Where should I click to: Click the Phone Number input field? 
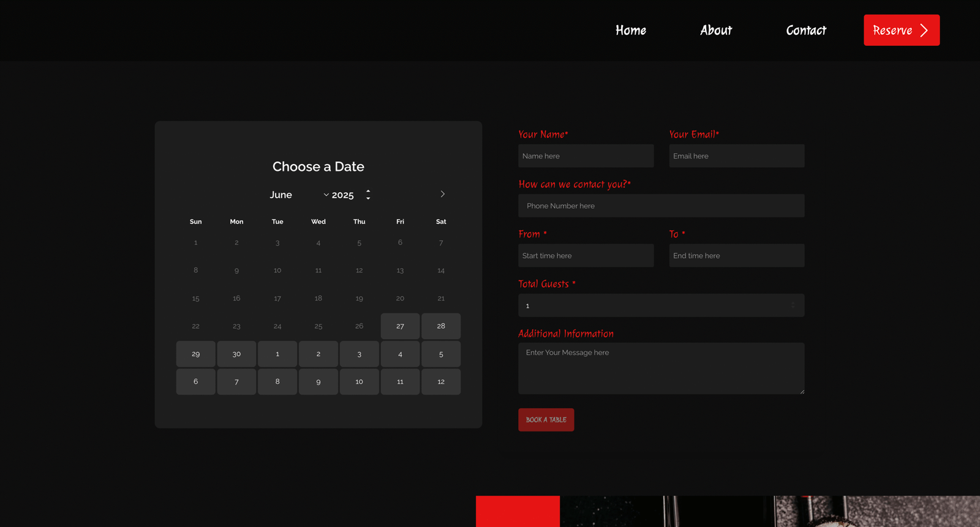coord(661,206)
